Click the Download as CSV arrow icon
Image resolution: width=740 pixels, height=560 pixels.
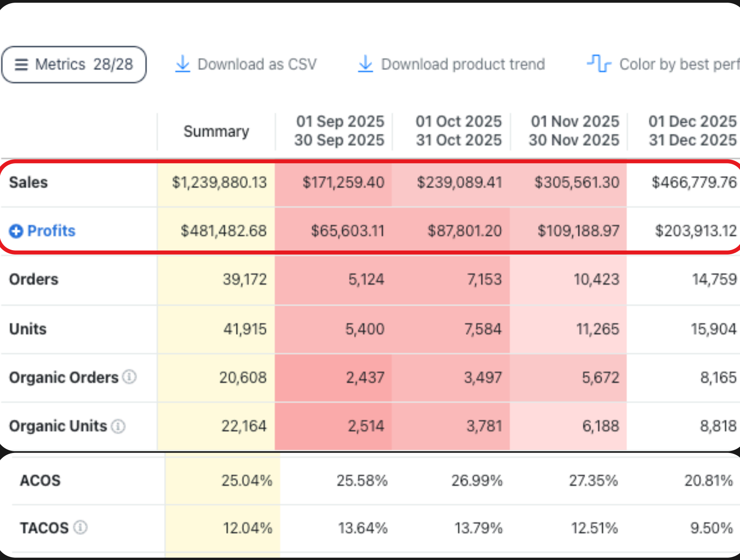click(182, 64)
